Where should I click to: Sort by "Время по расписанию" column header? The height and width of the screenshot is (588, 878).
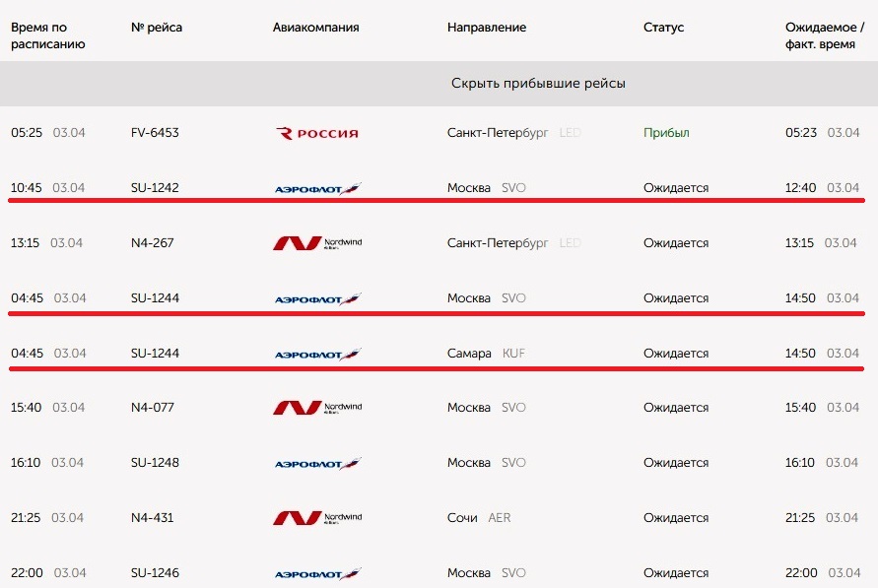click(x=47, y=35)
